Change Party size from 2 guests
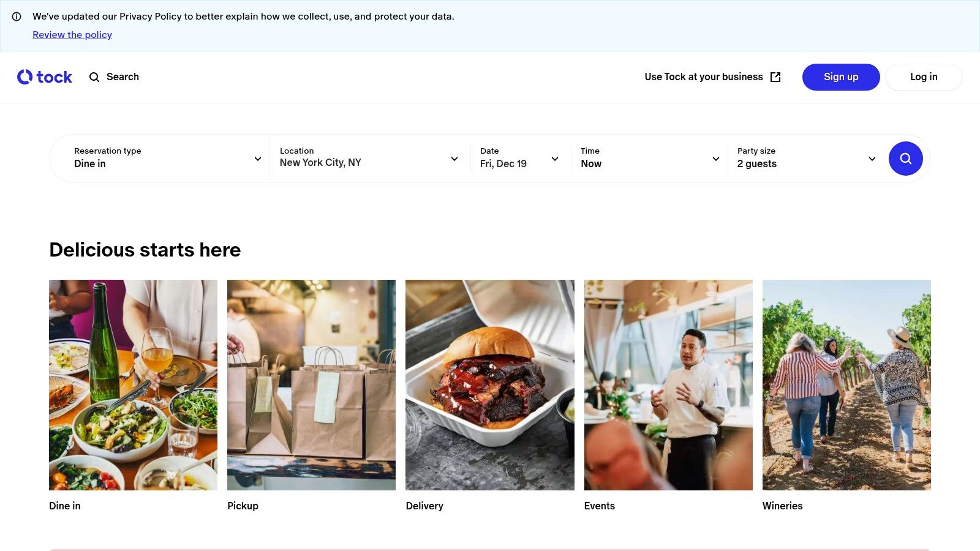The image size is (980, 551). pos(806,159)
